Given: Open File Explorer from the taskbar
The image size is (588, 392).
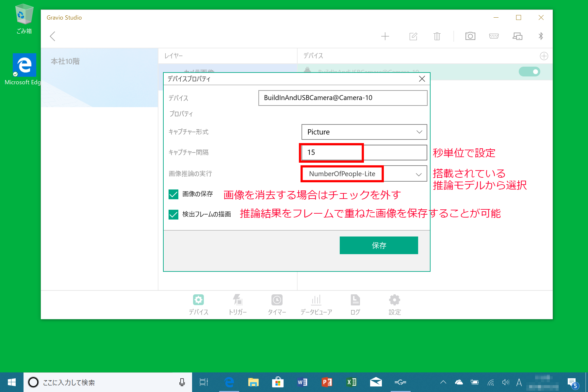Looking at the screenshot, I should point(253,382).
